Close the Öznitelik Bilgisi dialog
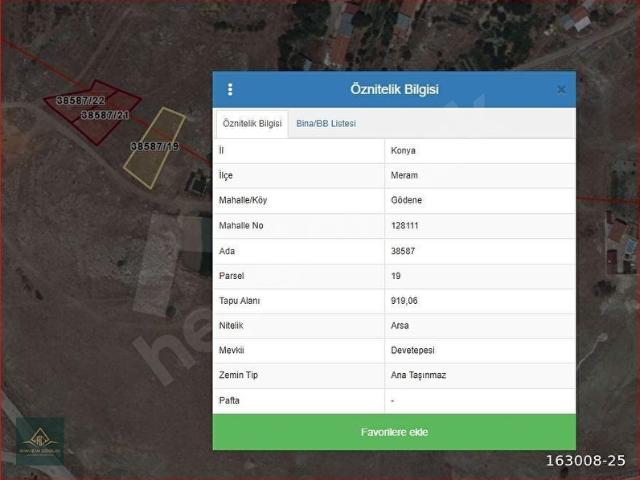This screenshot has width=640, height=480. point(561,89)
